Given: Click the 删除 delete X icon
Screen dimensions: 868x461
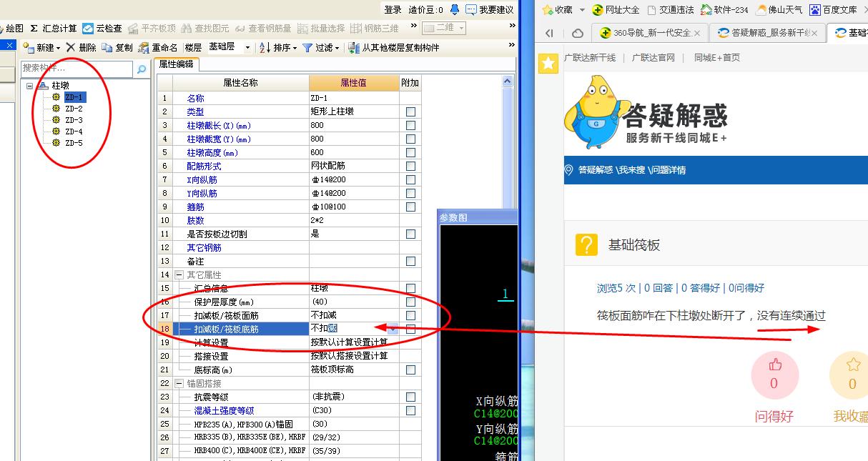Looking at the screenshot, I should coord(70,47).
